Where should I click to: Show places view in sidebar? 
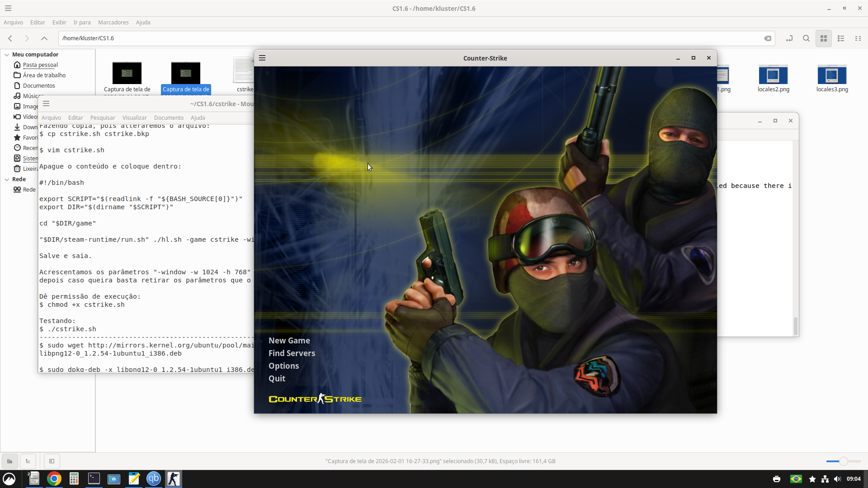(x=9, y=461)
